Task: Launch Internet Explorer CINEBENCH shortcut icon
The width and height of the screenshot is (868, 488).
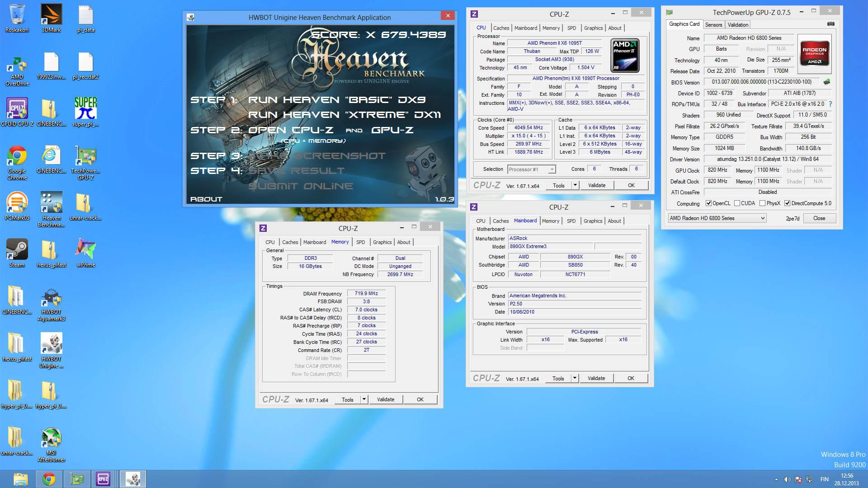Action: click(51, 159)
